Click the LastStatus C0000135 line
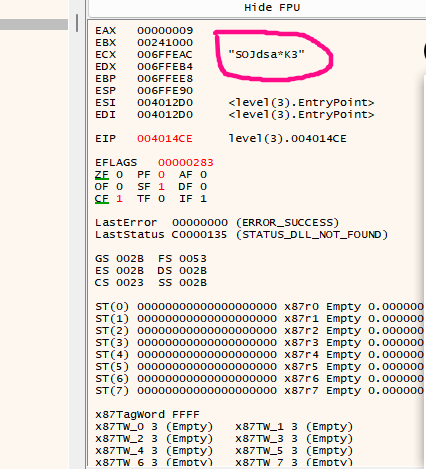426x469 pixels. (x=242, y=235)
